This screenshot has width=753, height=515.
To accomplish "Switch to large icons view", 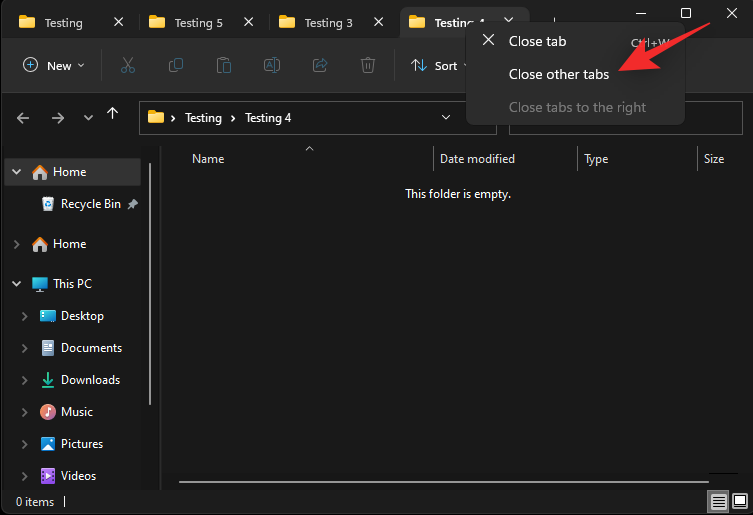I will click(740, 501).
